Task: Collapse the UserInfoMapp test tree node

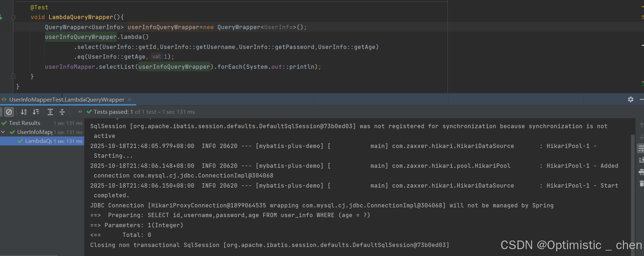Action: pyautogui.click(x=3, y=132)
